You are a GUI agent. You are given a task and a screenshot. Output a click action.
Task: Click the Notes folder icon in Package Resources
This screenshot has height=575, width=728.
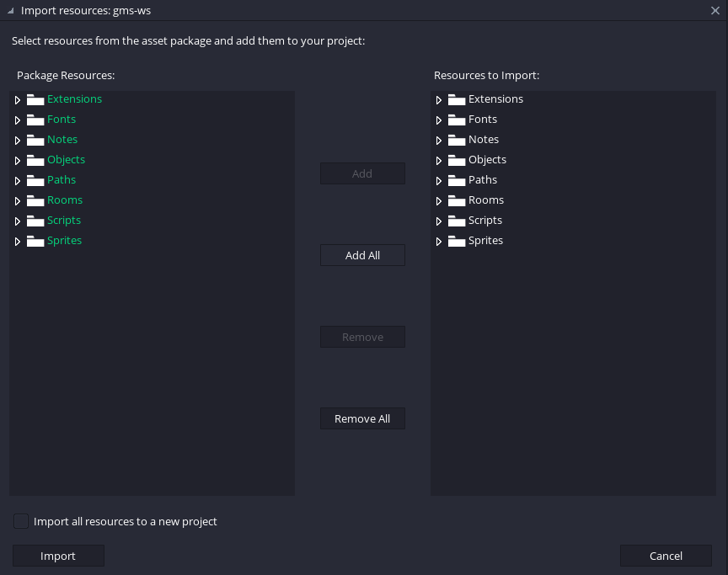click(x=35, y=139)
